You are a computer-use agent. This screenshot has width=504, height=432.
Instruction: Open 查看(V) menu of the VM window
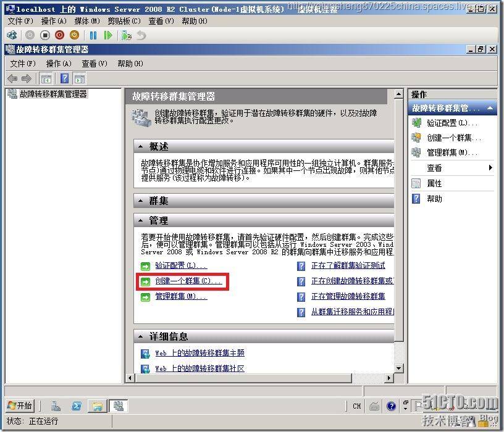click(161, 21)
